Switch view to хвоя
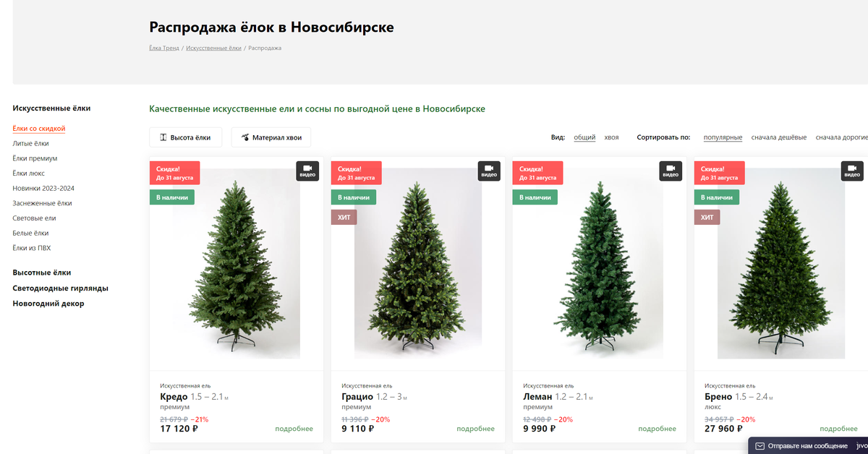 click(x=612, y=137)
